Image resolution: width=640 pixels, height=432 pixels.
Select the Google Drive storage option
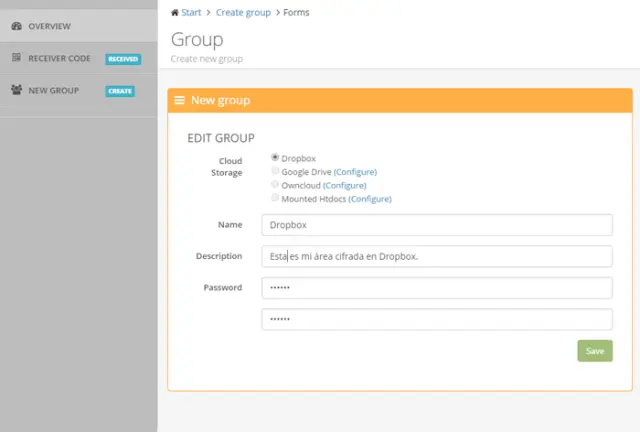click(275, 171)
